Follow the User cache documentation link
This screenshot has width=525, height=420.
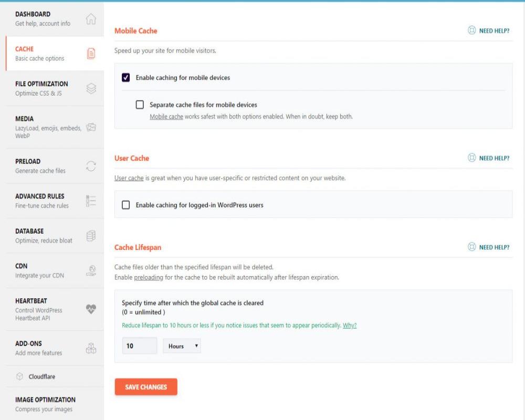[x=129, y=178]
